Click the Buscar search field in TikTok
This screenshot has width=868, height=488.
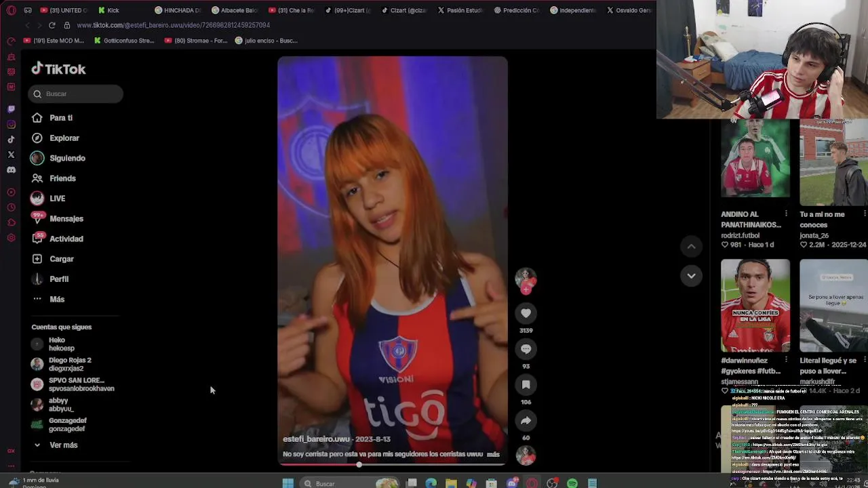tap(76, 94)
